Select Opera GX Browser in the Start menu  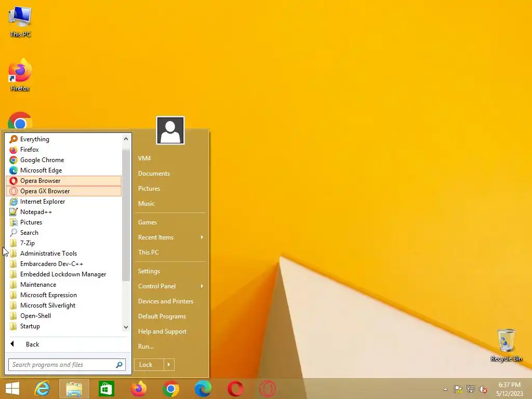click(63, 191)
